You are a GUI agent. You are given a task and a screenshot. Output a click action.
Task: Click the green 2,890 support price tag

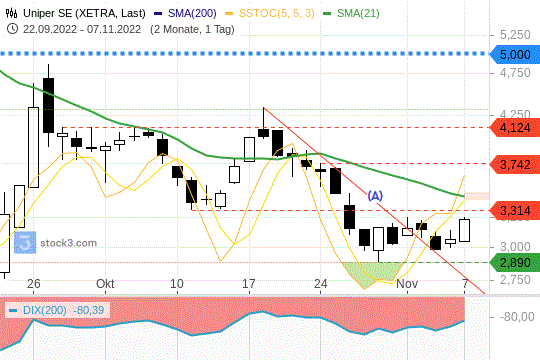[515, 263]
